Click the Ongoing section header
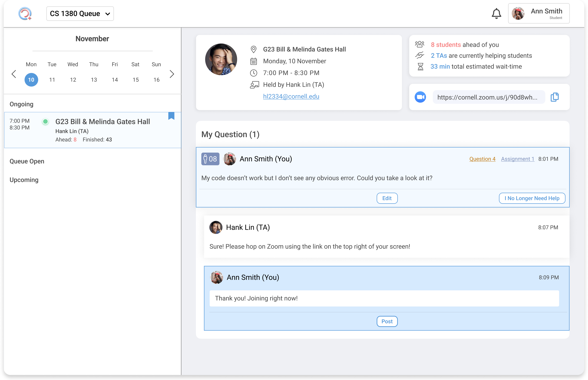 click(22, 104)
